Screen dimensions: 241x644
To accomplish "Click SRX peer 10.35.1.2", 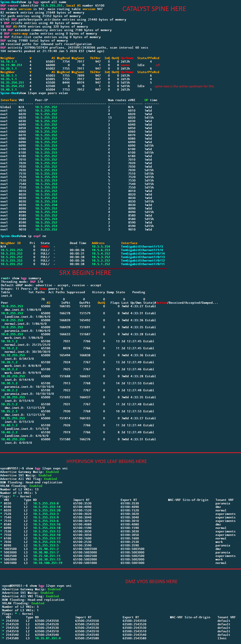I will pyautogui.click(x=9, y=404).
